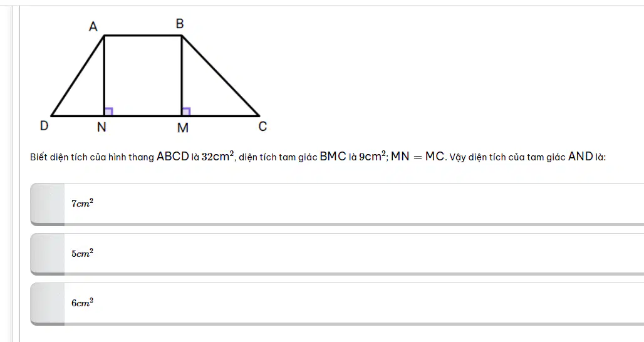Click the purple right-angle marker at M

click(186, 111)
